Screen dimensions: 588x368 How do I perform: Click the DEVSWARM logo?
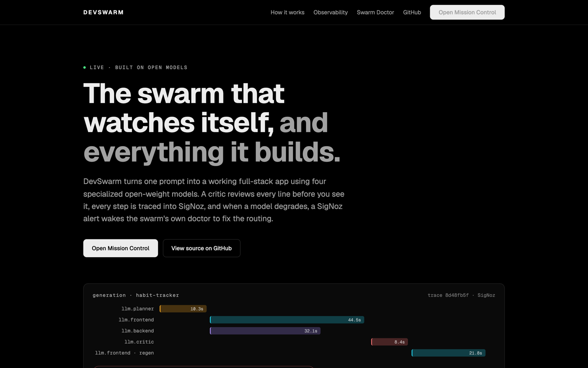(x=103, y=12)
